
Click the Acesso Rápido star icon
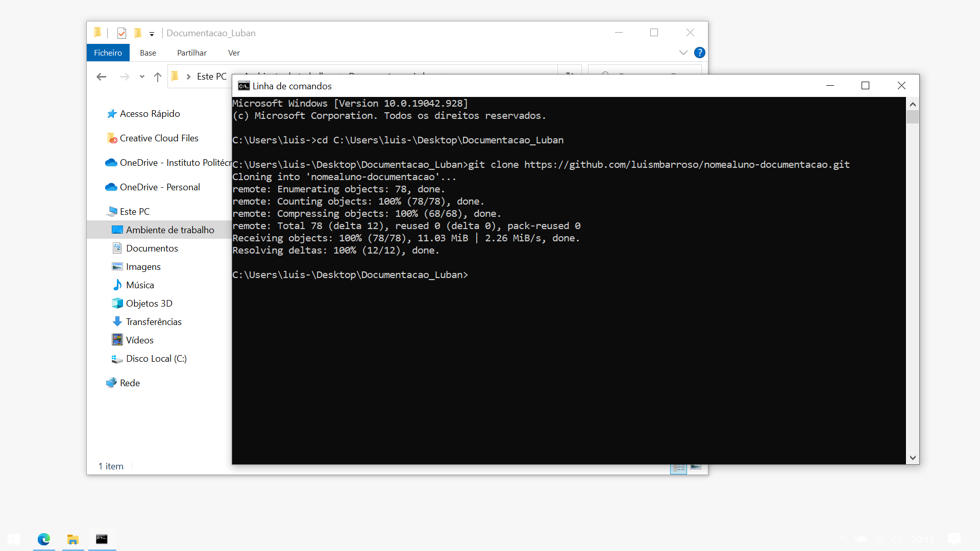pos(112,114)
